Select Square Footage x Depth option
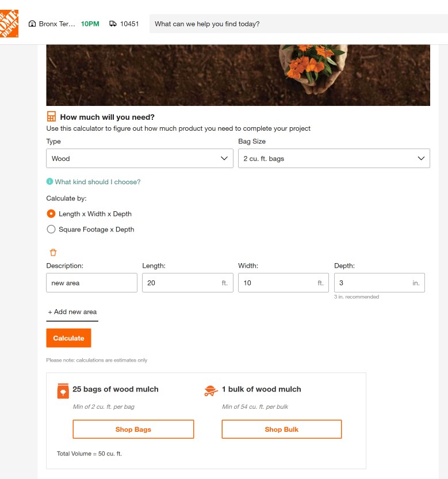This screenshot has height=479, width=448. click(51, 229)
